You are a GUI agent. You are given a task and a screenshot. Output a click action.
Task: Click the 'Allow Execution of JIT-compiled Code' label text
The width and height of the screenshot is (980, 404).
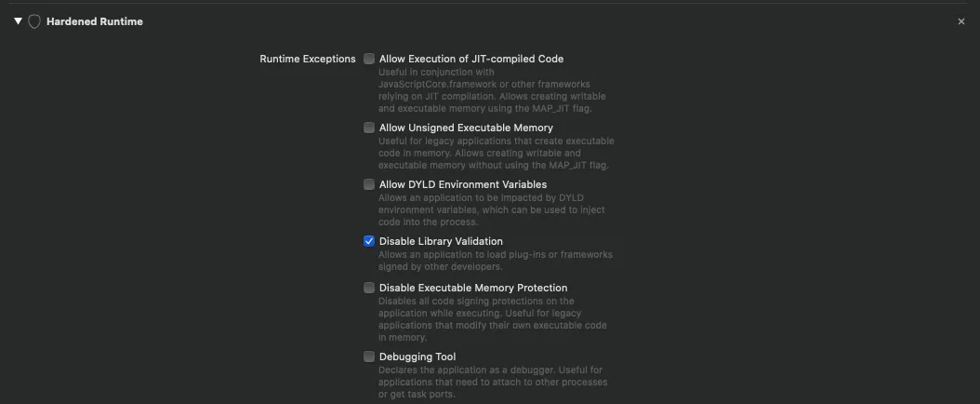pos(470,59)
